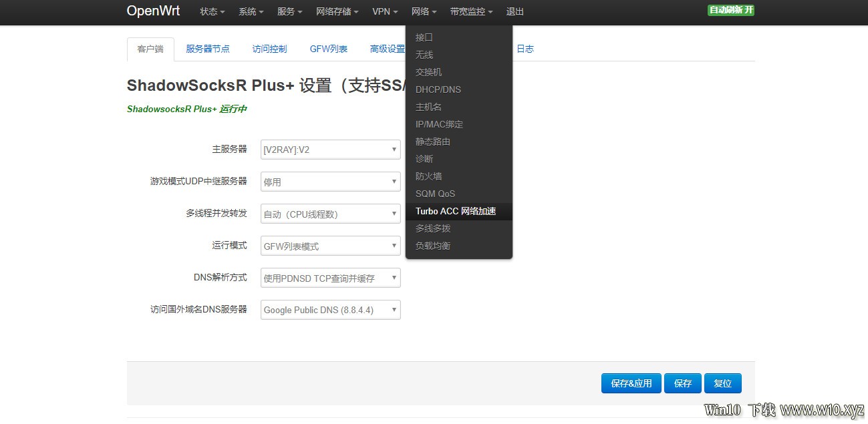Image resolution: width=868 pixels, height=424 pixels.
Task: Click the 退出 logout link
Action: pyautogui.click(x=515, y=12)
